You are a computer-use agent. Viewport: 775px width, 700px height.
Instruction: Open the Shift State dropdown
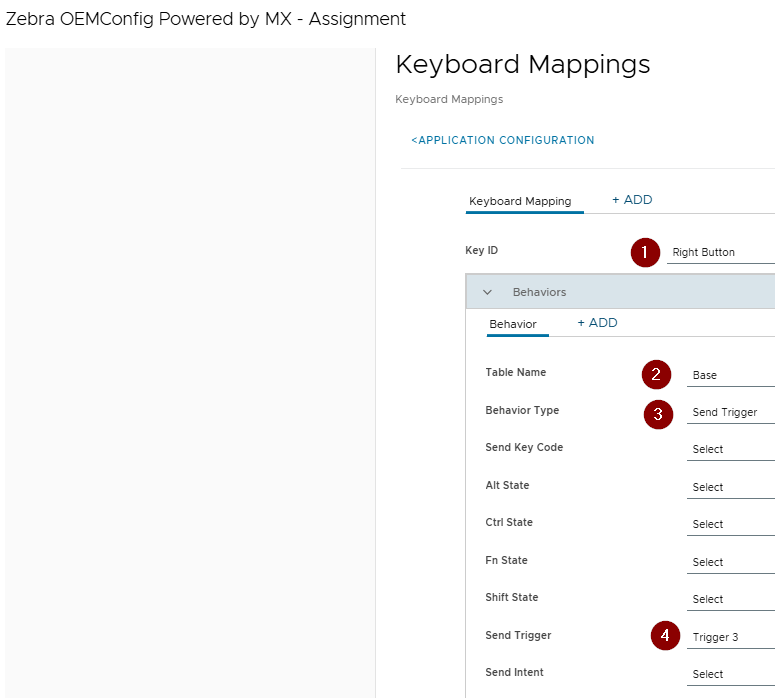point(731,600)
